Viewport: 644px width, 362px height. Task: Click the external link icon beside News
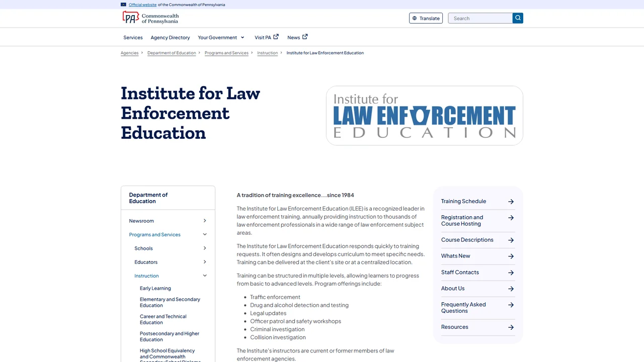click(305, 37)
